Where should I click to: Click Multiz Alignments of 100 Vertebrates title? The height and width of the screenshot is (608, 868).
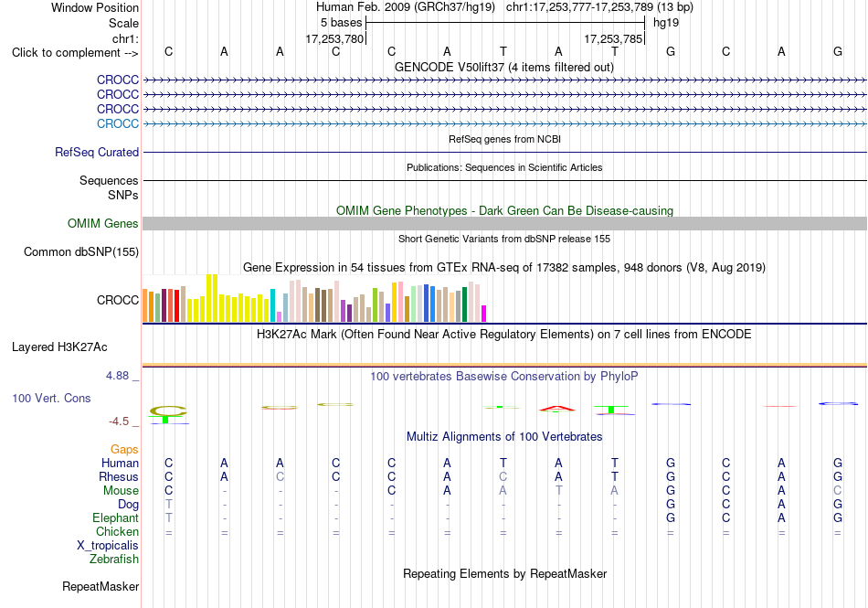[504, 437]
